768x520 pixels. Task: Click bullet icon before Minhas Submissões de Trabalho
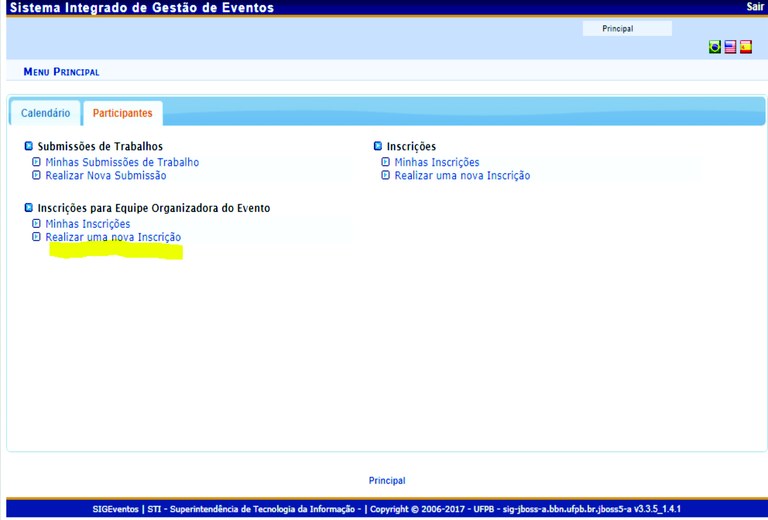click(x=37, y=162)
